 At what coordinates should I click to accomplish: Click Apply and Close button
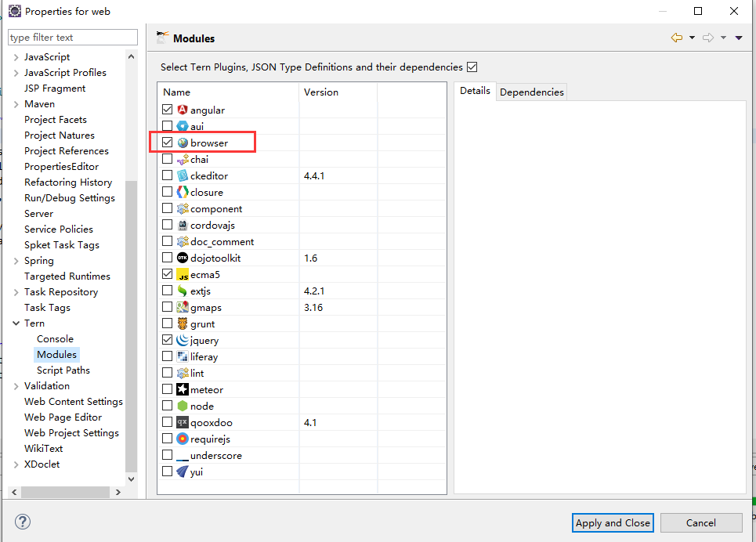(613, 522)
